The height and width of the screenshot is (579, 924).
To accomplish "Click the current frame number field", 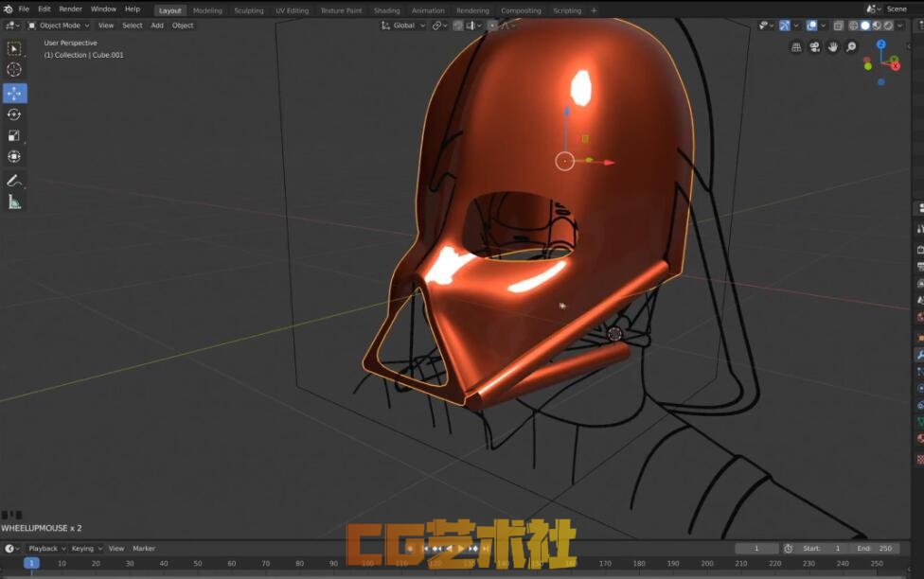I will (x=756, y=549).
